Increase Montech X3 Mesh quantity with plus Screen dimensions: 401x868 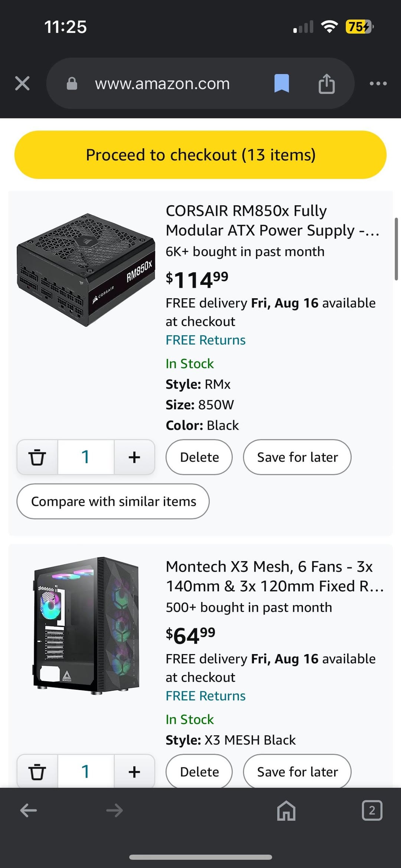point(134,771)
